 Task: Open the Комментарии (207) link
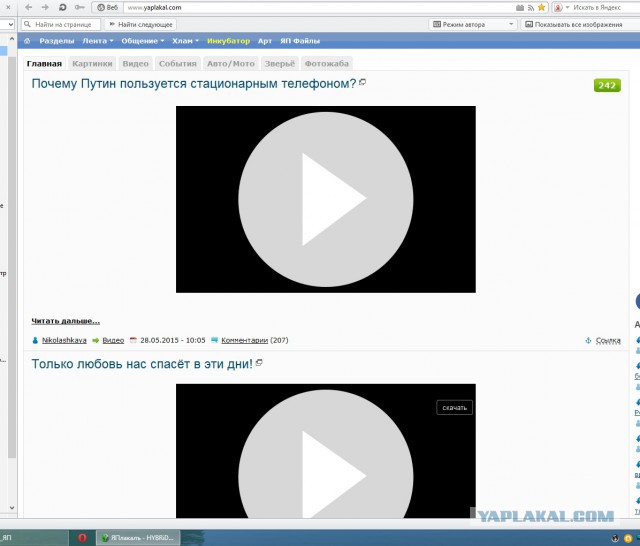pyautogui.click(x=255, y=340)
